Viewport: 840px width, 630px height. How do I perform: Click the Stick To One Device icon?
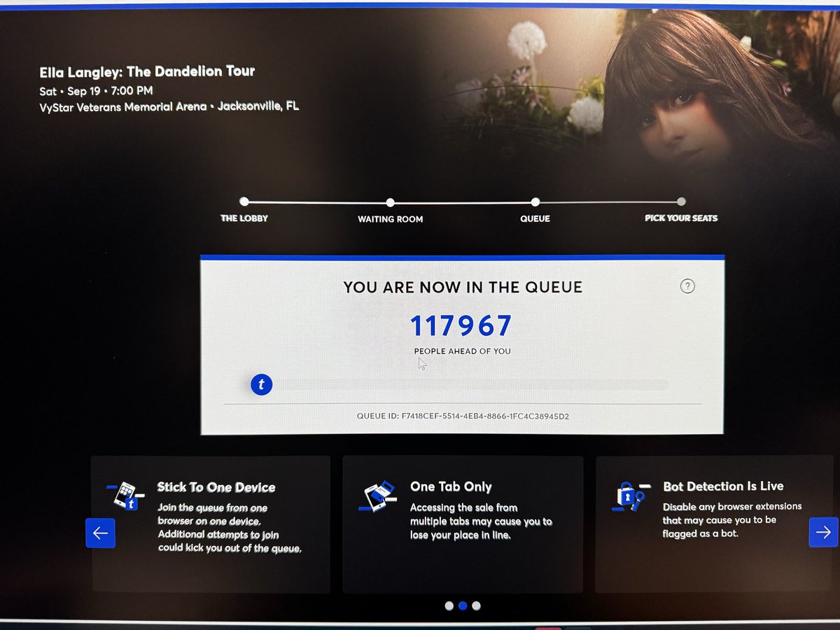126,495
